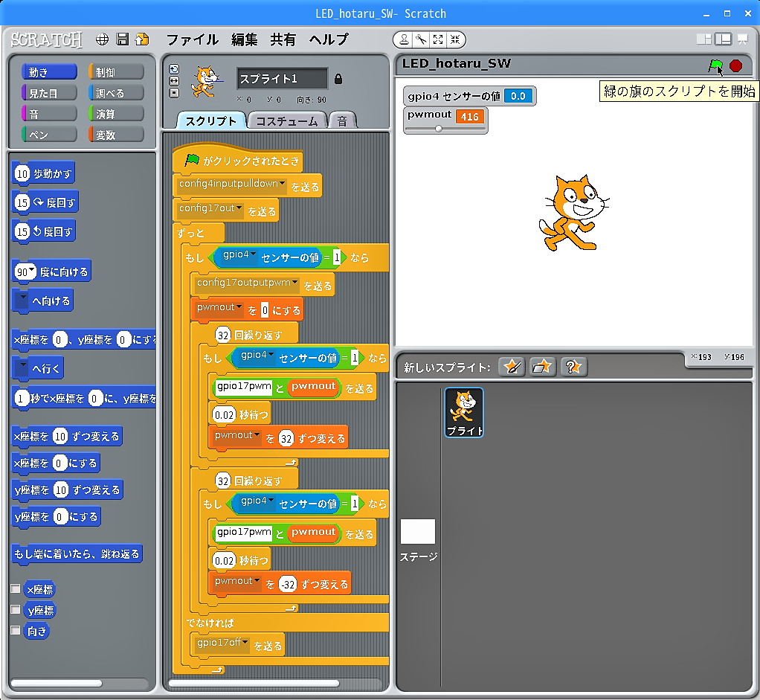Toggle y座標 reporter checkbox

[16, 609]
